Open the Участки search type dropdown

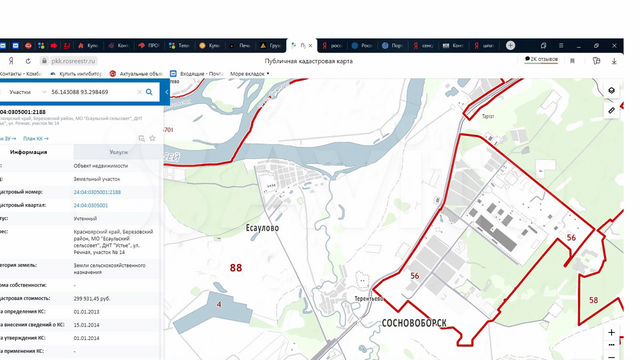(x=27, y=92)
